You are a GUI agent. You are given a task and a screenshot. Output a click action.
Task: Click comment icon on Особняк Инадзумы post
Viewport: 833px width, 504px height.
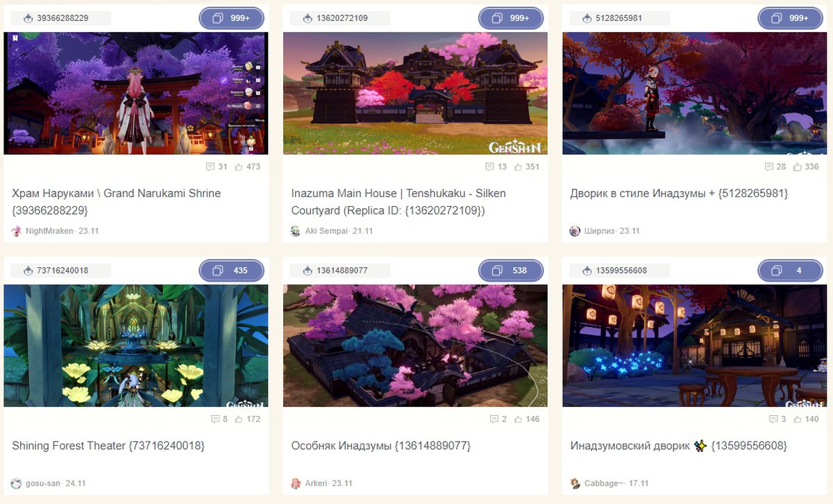tap(494, 419)
